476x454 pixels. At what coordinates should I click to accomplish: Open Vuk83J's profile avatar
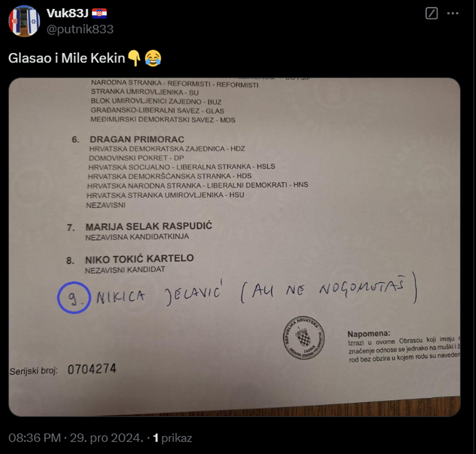[24, 21]
